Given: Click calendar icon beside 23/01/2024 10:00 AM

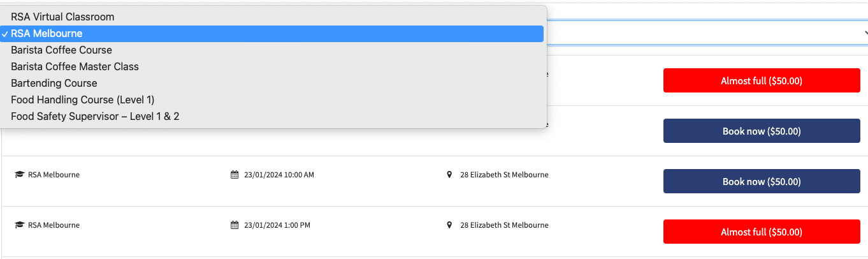Looking at the screenshot, I should (x=234, y=175).
